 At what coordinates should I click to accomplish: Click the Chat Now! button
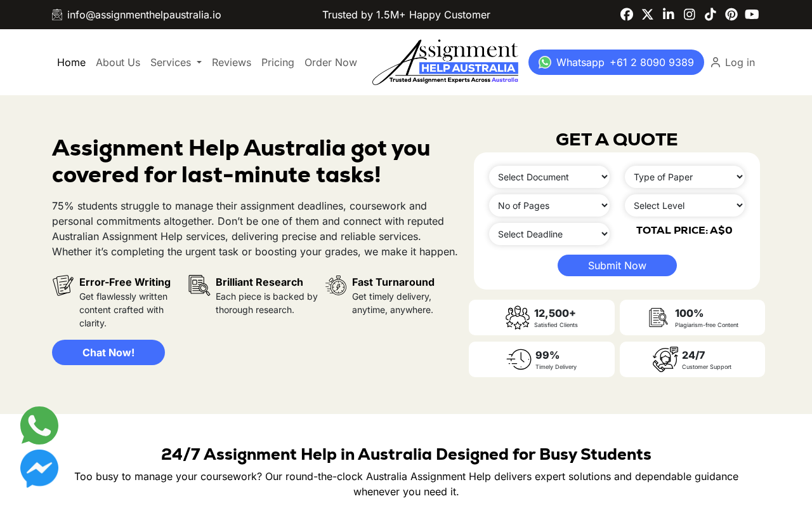[108, 352]
